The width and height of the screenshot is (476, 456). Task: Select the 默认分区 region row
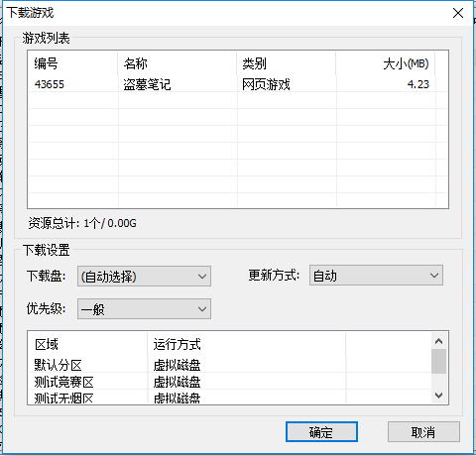(x=229, y=365)
